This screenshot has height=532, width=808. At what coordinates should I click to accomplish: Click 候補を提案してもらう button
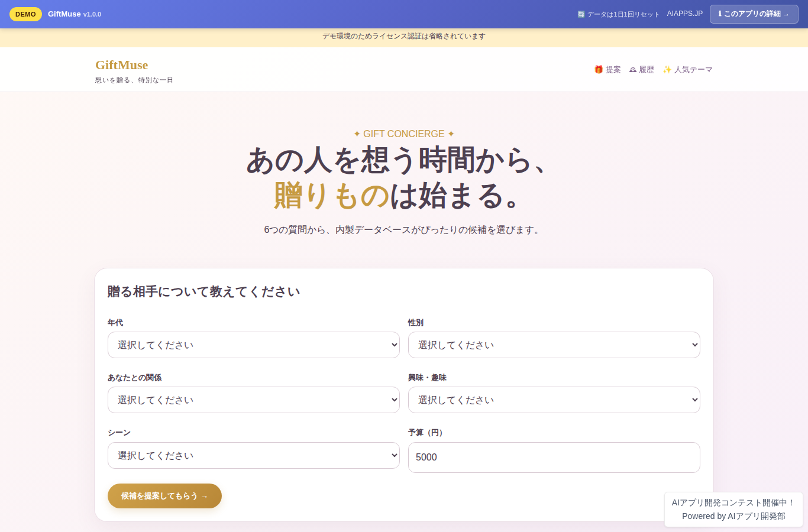click(x=164, y=496)
